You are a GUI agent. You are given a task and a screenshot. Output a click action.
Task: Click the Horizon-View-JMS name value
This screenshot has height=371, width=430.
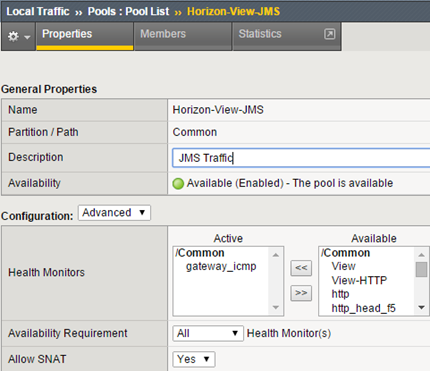tap(218, 110)
